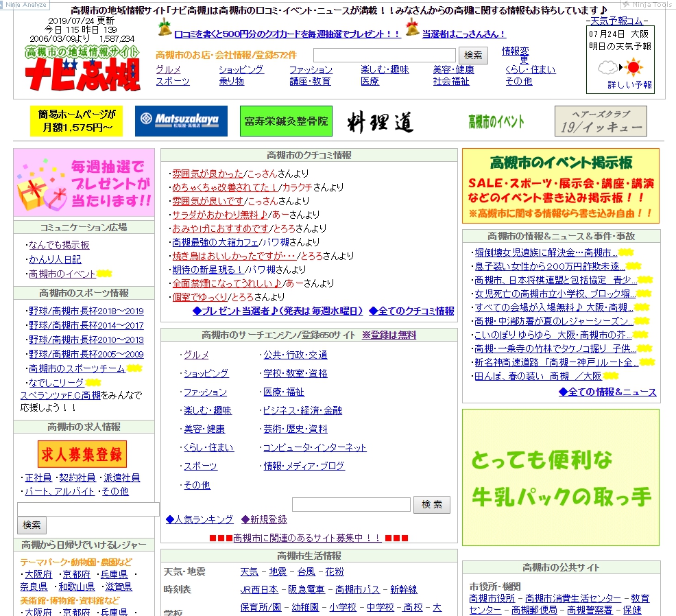Viewport: 676px width, 616px height.
Task: Open 詳しい予報 weather detail link
Action: tap(629, 85)
